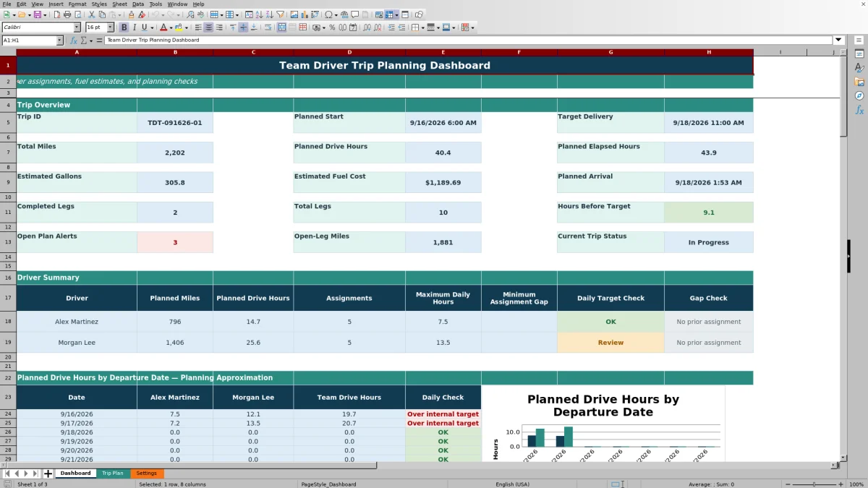Click the Print icon in toolbar
Image resolution: width=868 pixels, height=488 pixels.
pyautogui.click(x=67, y=14)
